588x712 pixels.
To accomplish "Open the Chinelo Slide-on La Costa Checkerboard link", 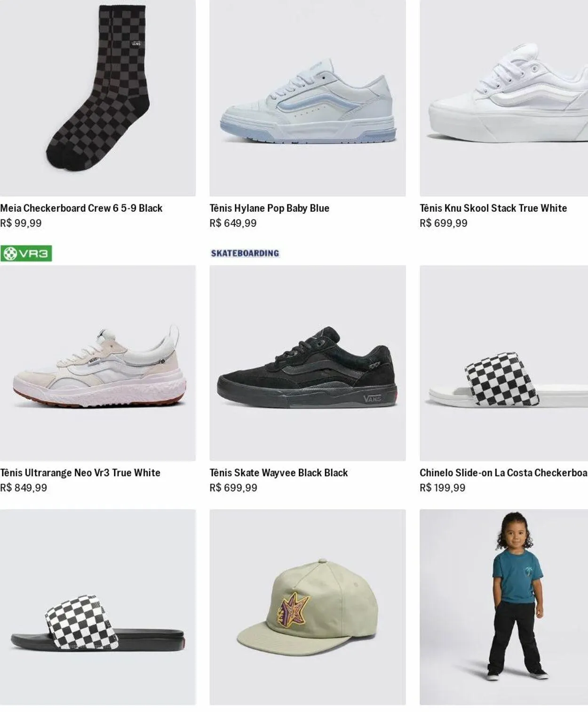I will tap(503, 472).
